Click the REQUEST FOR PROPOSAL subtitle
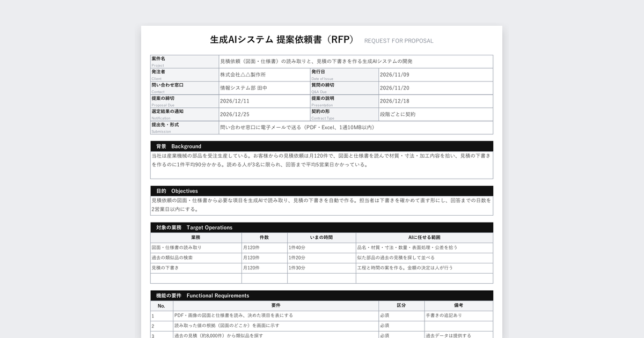This screenshot has width=644, height=338. point(399,41)
